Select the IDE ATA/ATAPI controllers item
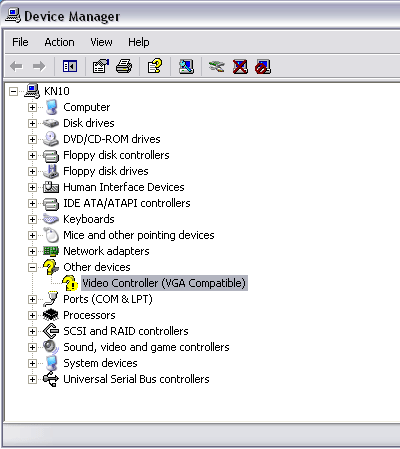 [127, 203]
